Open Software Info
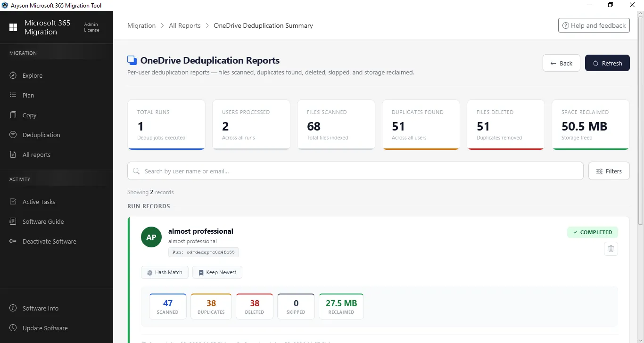This screenshot has height=343, width=644. coord(57,308)
